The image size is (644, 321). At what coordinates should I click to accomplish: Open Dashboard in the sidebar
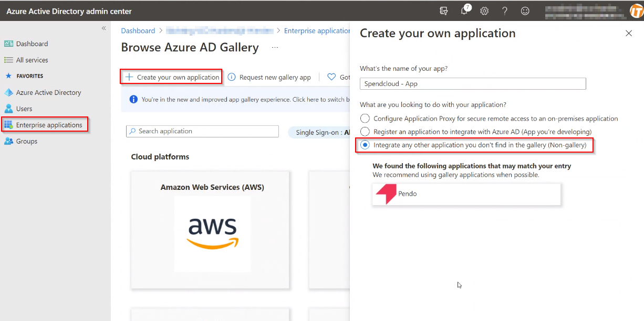click(x=32, y=44)
